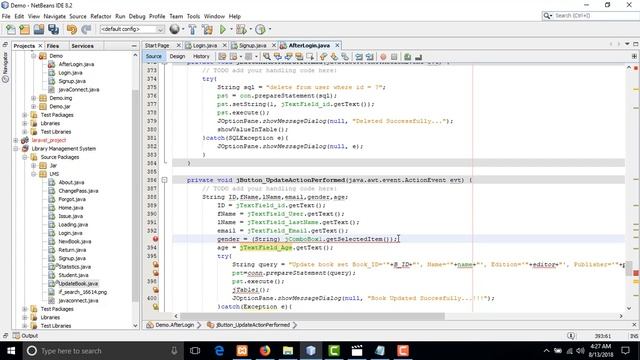The image size is (640, 360).
Task: Click the Redo toolbar icon
Action: coord(86,29)
